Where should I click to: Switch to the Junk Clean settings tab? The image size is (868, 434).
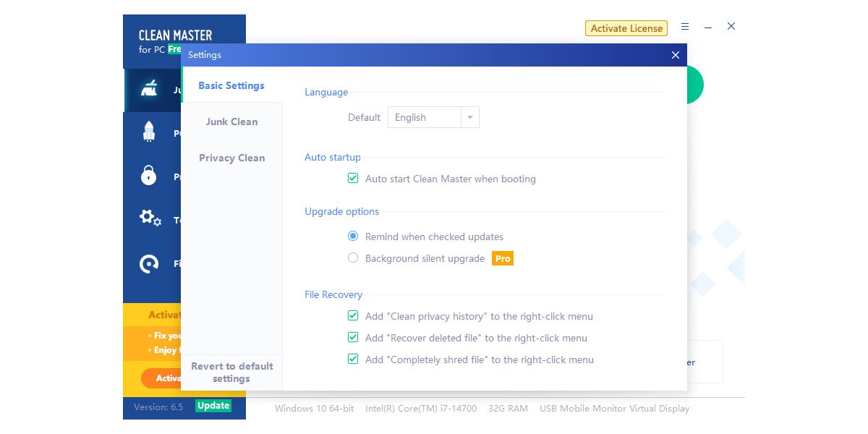pyautogui.click(x=231, y=122)
